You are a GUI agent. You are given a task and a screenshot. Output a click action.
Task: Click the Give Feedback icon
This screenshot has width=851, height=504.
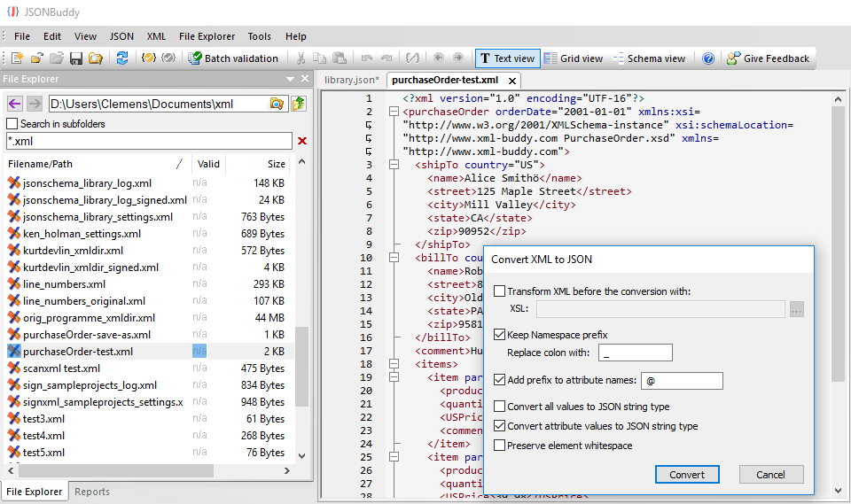(x=734, y=58)
